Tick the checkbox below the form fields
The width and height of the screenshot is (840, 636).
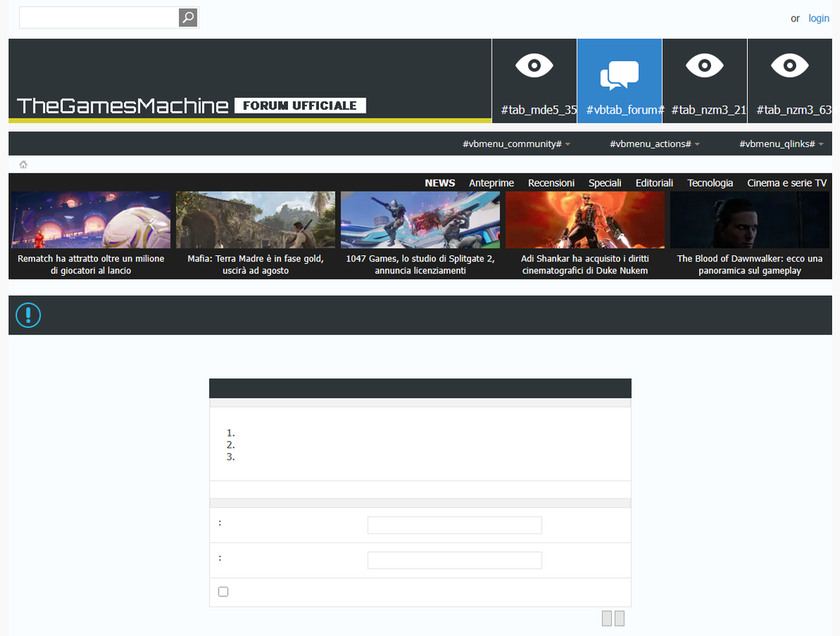click(224, 591)
